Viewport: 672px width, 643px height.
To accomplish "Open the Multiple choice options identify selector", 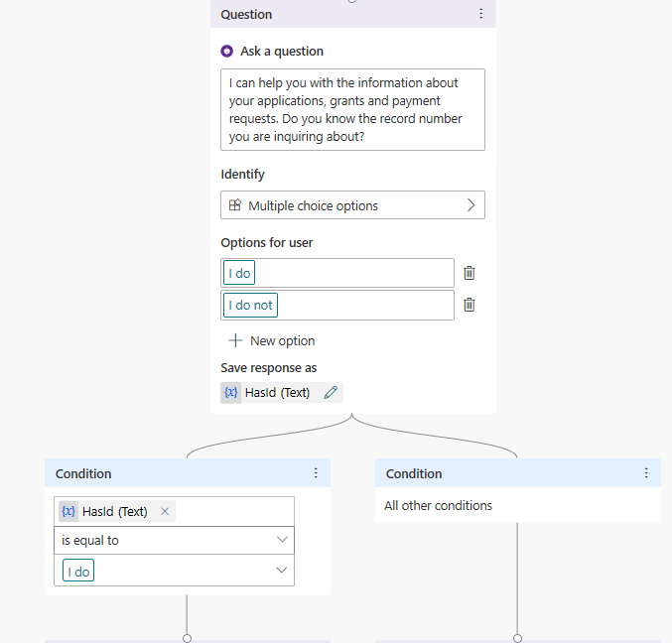I will (352, 205).
